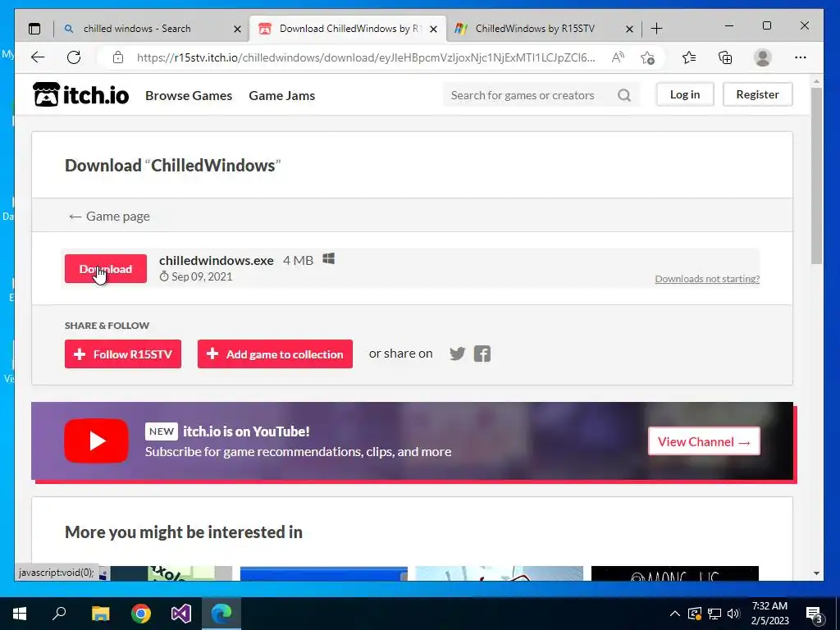This screenshot has height=630, width=840.
Task: Close the ChilledWindows by R15STV tab
Action: coord(629,29)
